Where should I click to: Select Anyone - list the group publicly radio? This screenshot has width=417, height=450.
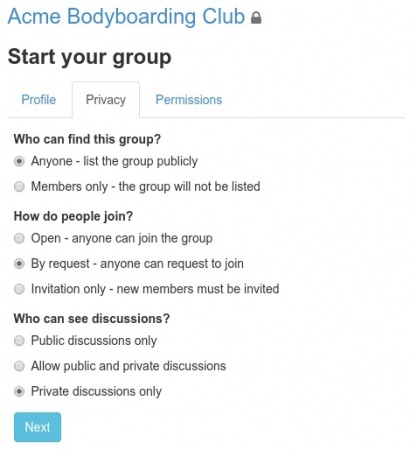pyautogui.click(x=19, y=161)
